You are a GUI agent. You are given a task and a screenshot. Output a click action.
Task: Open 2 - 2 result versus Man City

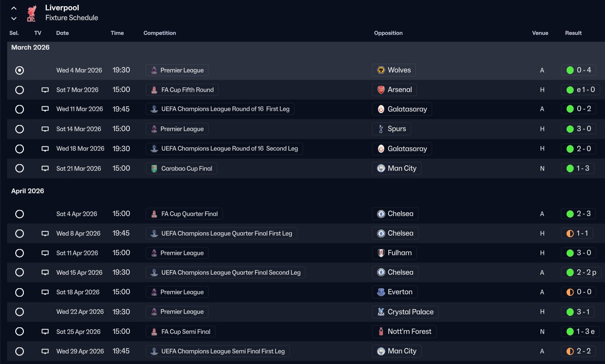578,351
